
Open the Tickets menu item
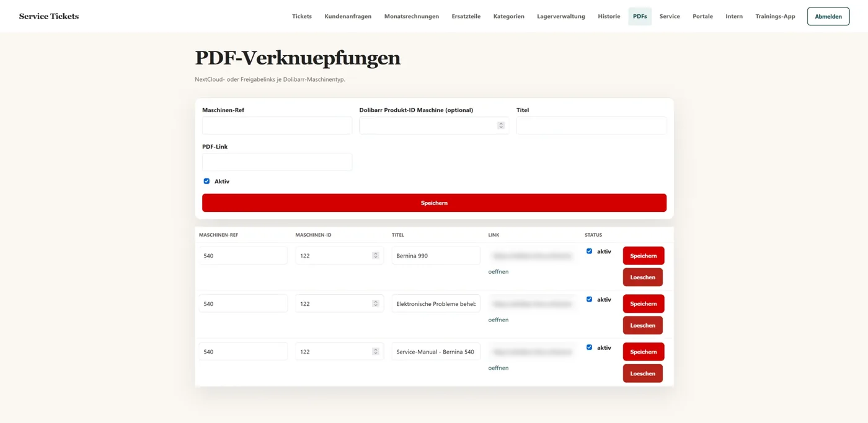302,16
